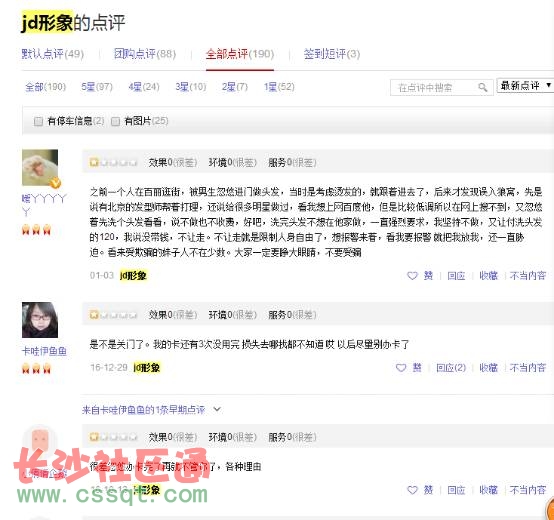Enable the 有停车信息 checkbox
This screenshot has height=520, width=554.
point(38,122)
